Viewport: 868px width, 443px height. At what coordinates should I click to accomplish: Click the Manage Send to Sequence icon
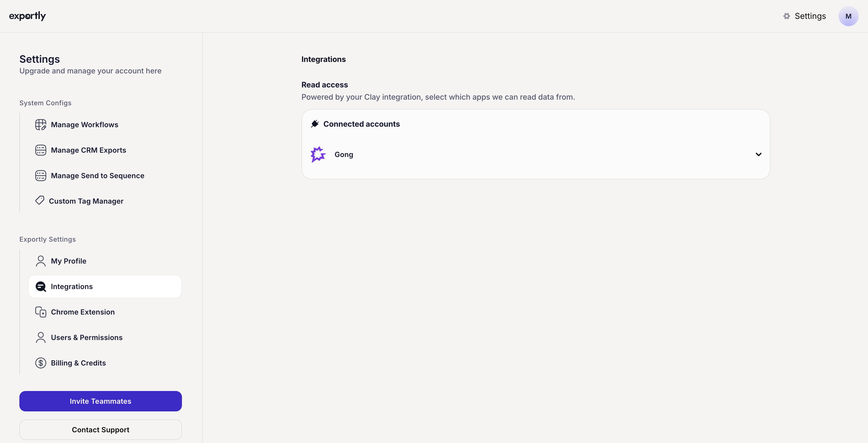pyautogui.click(x=41, y=176)
